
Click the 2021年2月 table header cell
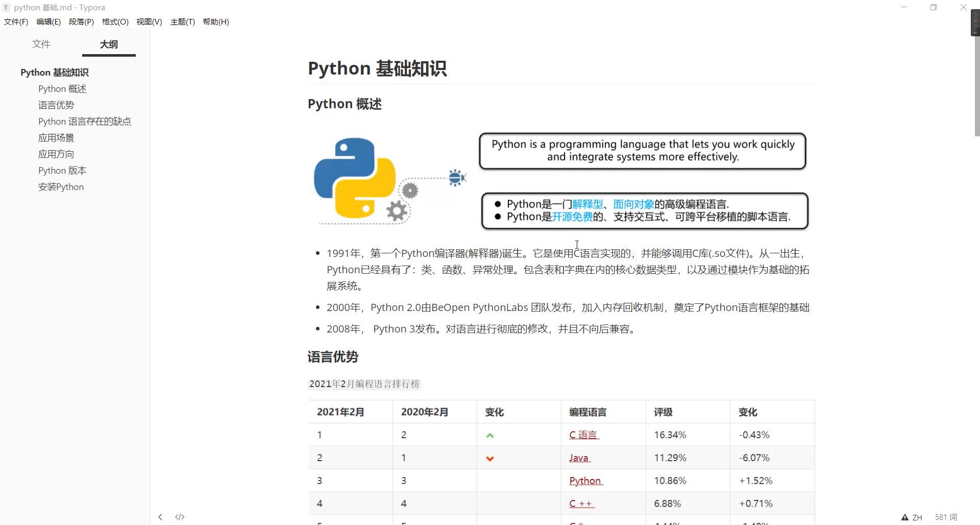click(x=350, y=412)
